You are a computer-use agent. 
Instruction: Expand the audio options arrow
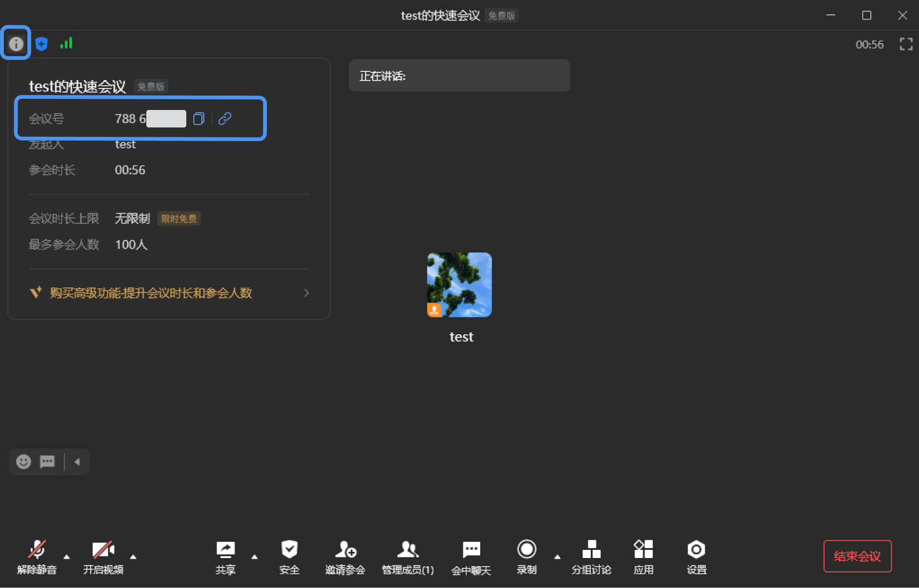67,557
